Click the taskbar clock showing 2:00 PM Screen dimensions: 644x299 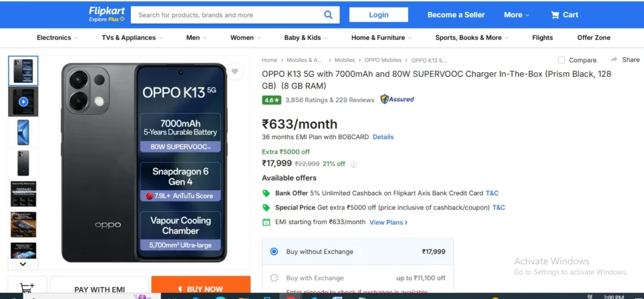coord(614,296)
